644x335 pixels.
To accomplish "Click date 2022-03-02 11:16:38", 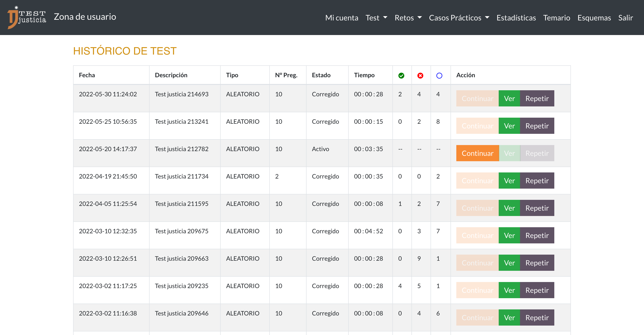I will coord(108,313).
